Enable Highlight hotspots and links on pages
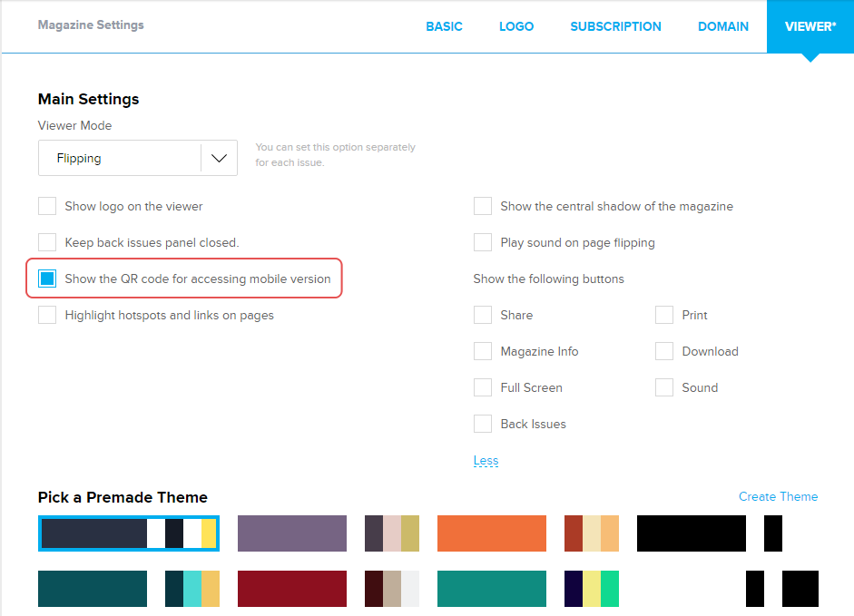 click(x=47, y=315)
